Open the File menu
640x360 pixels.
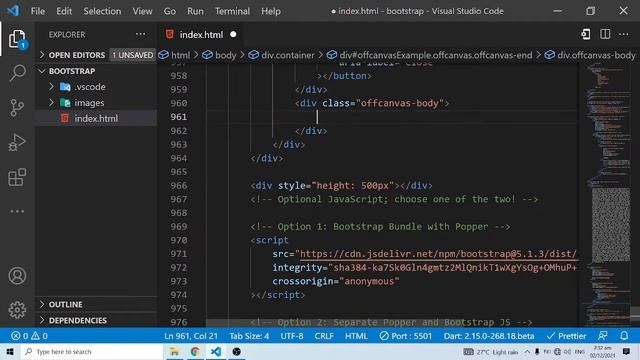tap(38, 11)
